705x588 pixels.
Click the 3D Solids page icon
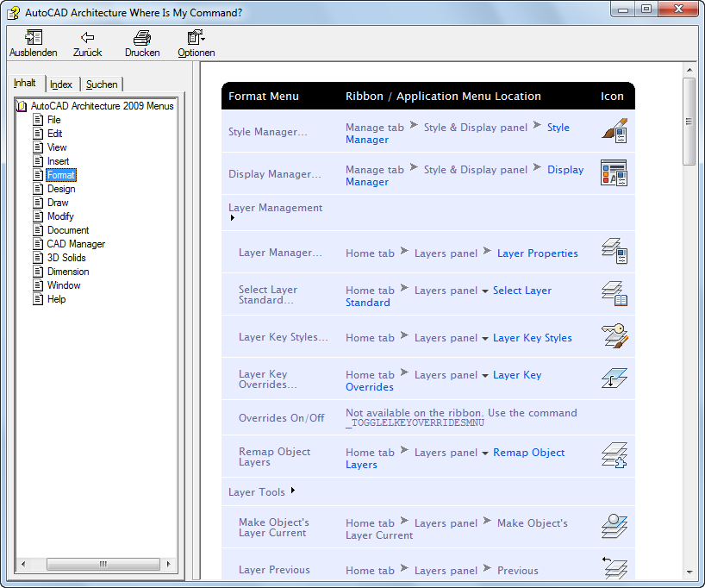(x=38, y=258)
